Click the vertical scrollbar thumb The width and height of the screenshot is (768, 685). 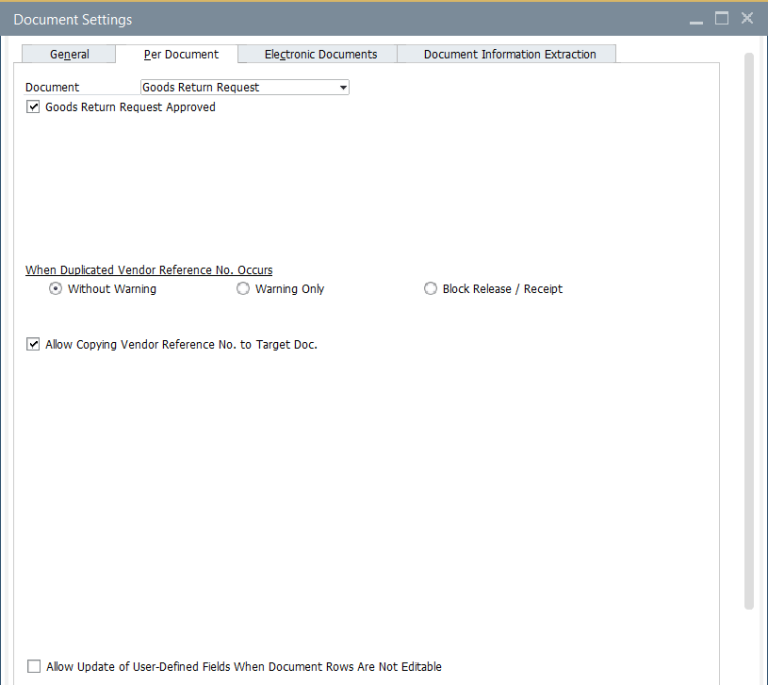pyautogui.click(x=749, y=330)
